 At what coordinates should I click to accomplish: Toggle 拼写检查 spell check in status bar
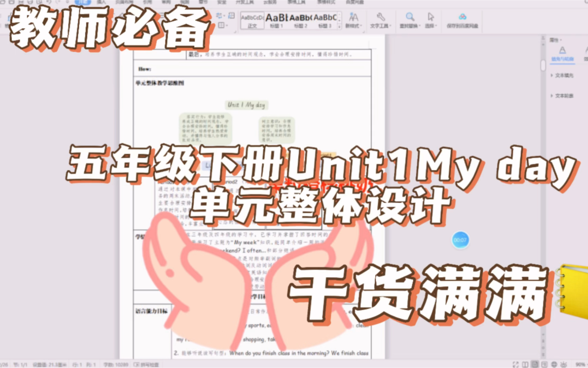(146, 365)
